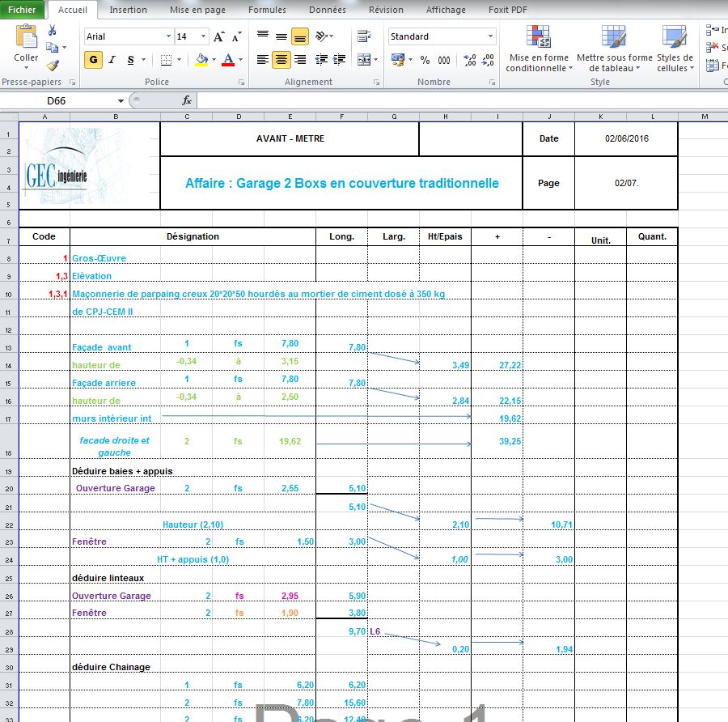Toggle bold formatting with the G button

[93, 60]
